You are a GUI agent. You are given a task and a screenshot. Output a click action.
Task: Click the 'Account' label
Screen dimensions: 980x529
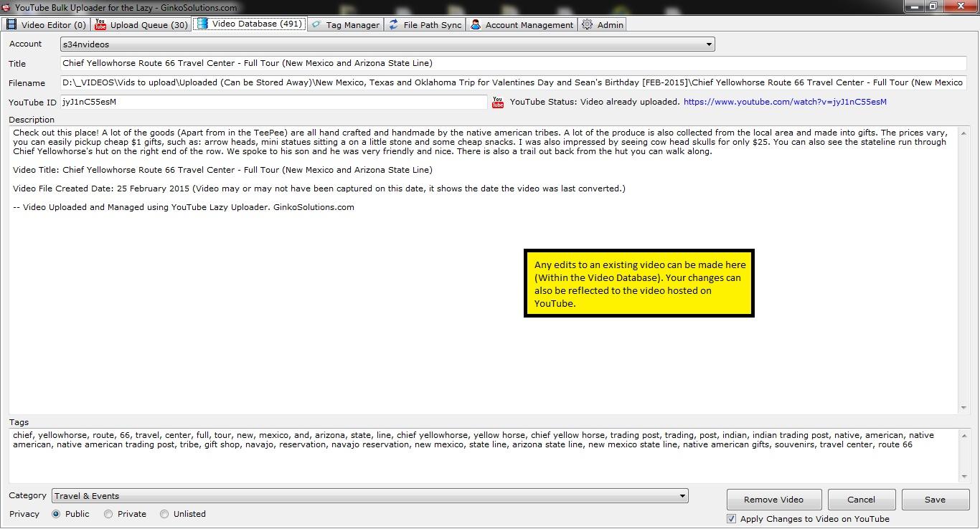click(x=25, y=44)
